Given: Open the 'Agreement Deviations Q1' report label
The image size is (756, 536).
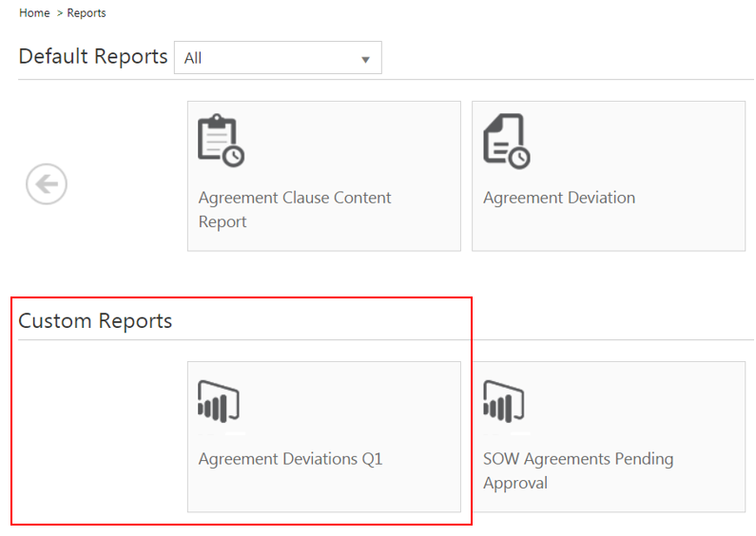Looking at the screenshot, I should (290, 459).
